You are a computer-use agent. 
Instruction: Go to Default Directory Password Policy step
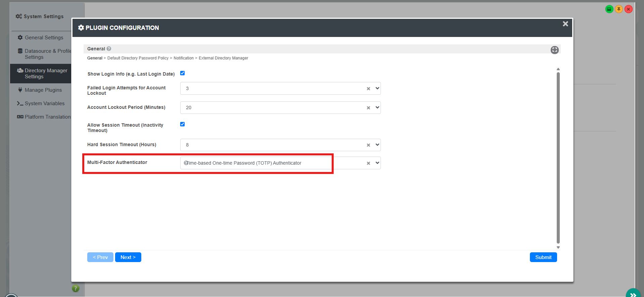pyautogui.click(x=138, y=58)
